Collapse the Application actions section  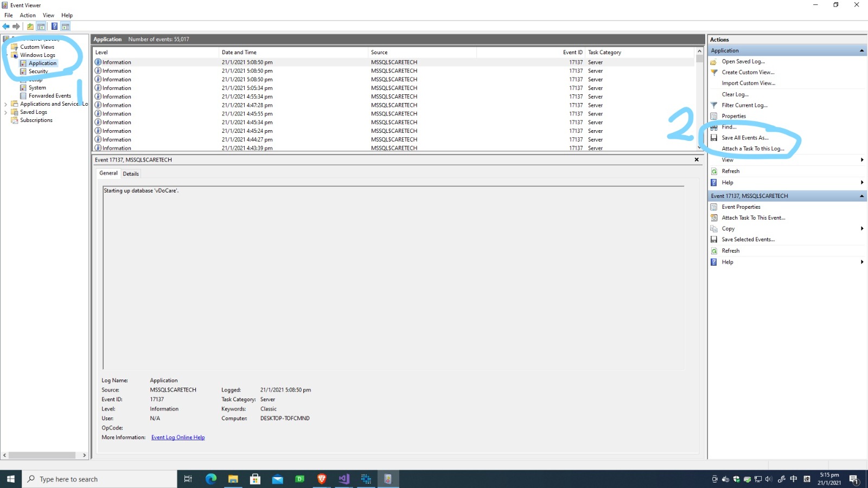(x=861, y=50)
